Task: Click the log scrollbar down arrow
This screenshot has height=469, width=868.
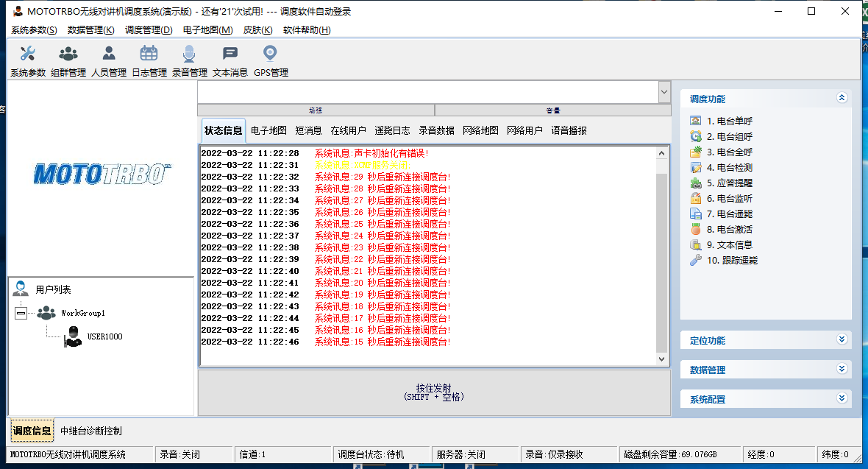Action: click(x=661, y=359)
